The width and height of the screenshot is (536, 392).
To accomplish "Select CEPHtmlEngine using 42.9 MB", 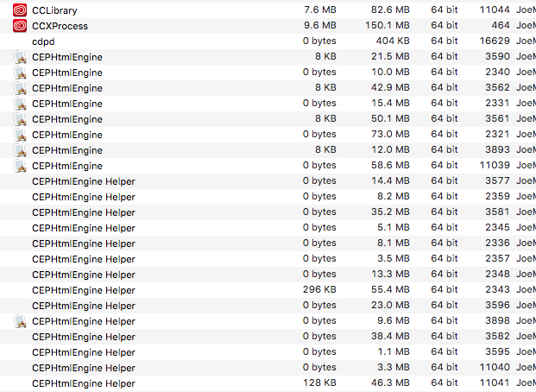I will 268,88.
